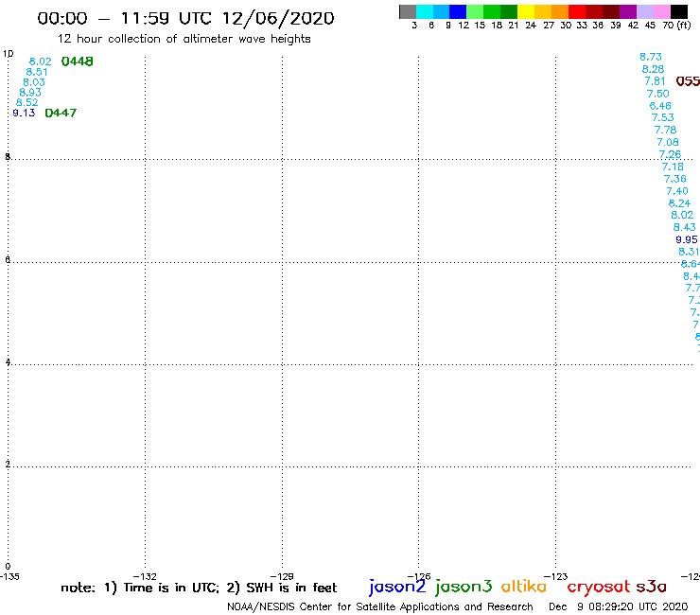Click the wave height value 7.40
The width and height of the screenshot is (700, 615).
pyautogui.click(x=677, y=191)
